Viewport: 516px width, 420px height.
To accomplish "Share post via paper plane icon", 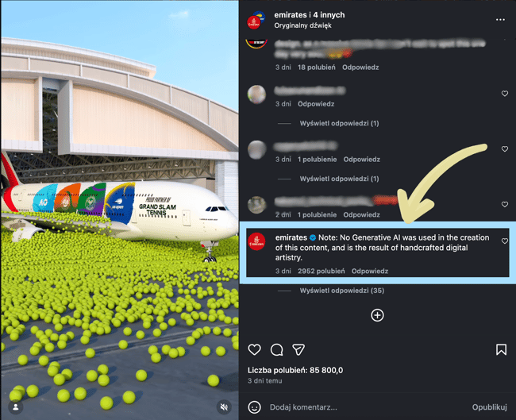I will pos(298,349).
